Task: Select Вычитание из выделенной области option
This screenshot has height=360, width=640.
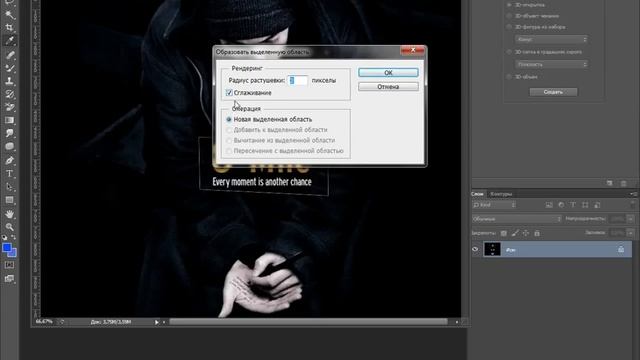Action: pyautogui.click(x=229, y=140)
